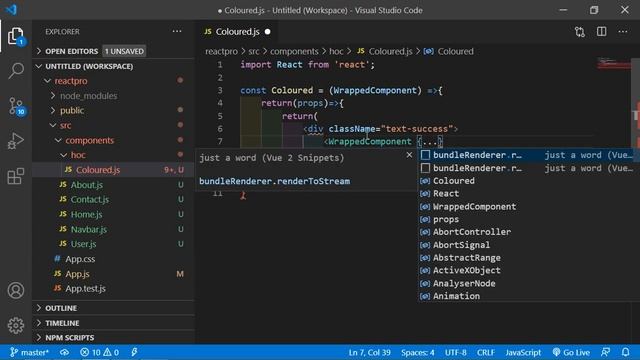This screenshot has width=640, height=360.
Task: Click the synchronize changes cloud icon
Action: tap(64, 352)
